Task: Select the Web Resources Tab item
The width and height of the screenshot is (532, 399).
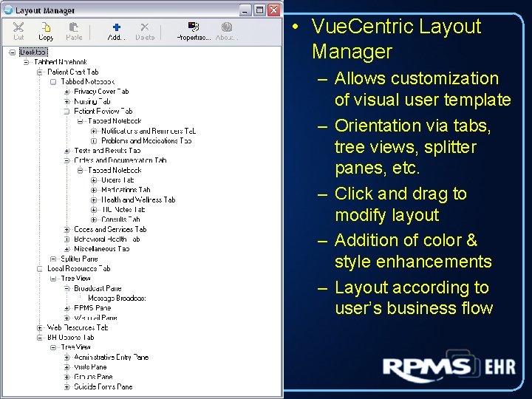Action: (78, 328)
